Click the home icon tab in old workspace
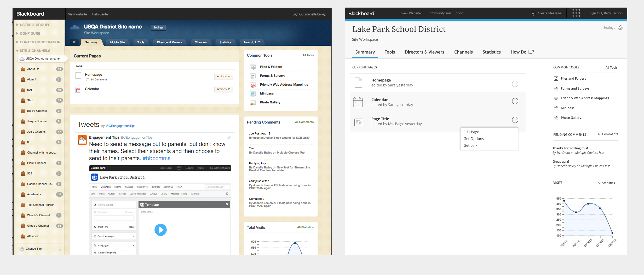644x275 pixels. click(74, 42)
